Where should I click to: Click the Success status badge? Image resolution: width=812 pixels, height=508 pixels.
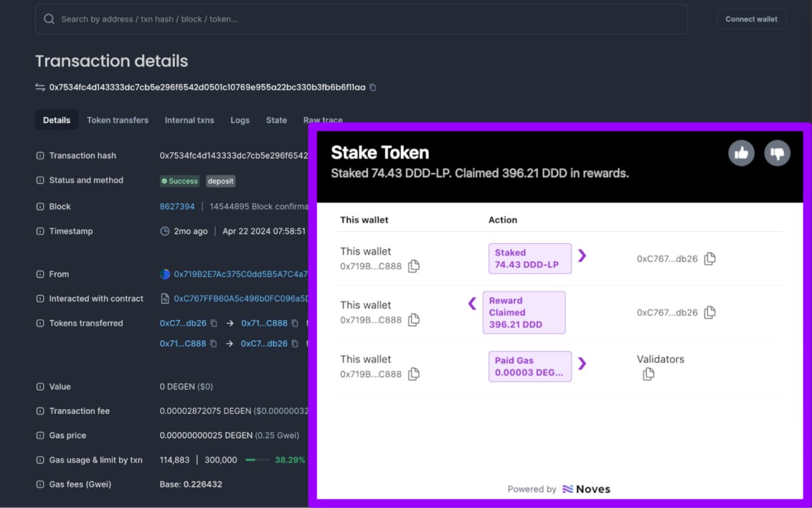point(180,181)
